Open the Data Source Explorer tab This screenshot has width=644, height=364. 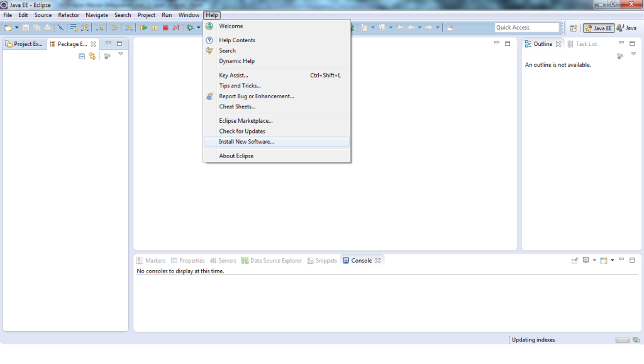tap(271, 260)
